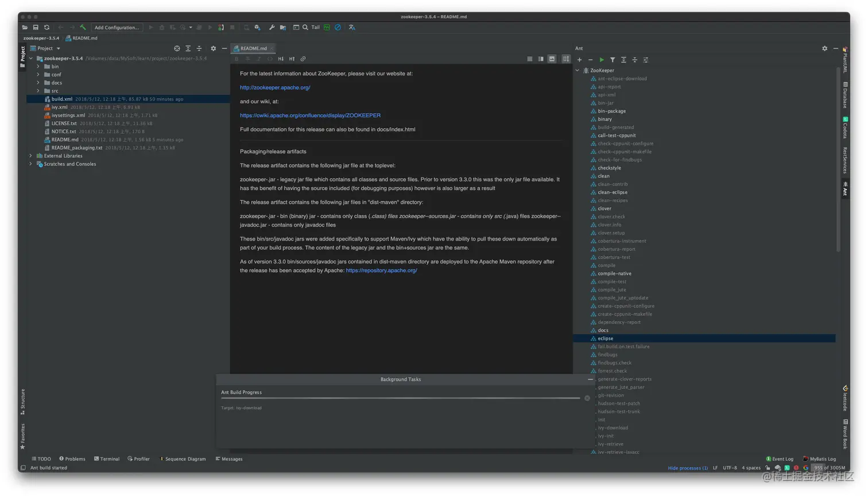Expand the External Libraries node
This screenshot has height=496, width=868.
(x=31, y=156)
